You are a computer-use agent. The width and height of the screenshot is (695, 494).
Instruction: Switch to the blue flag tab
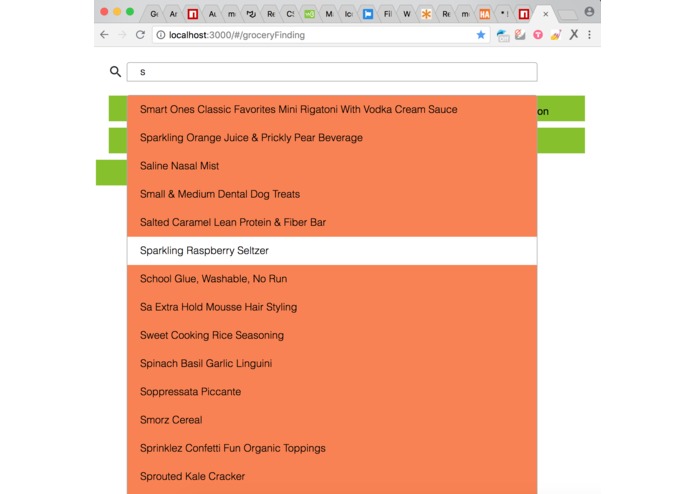(368, 14)
